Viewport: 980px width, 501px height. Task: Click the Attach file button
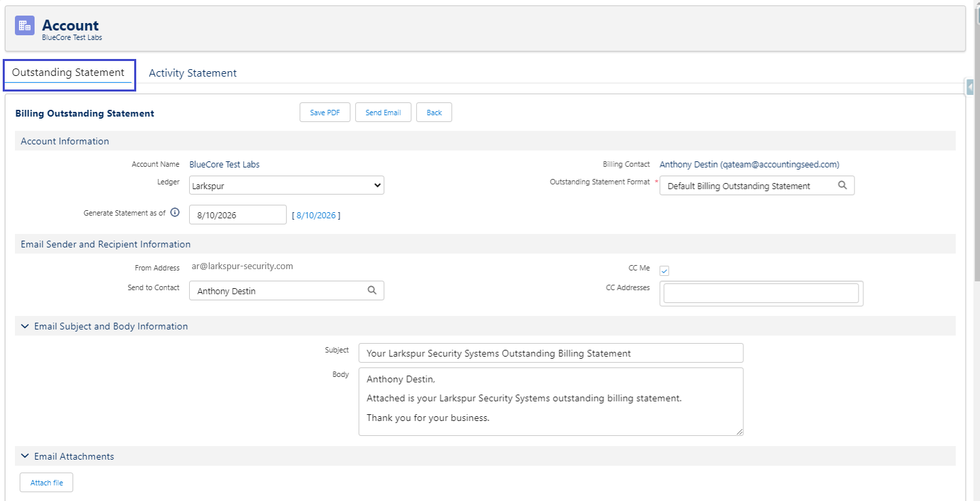click(x=47, y=483)
